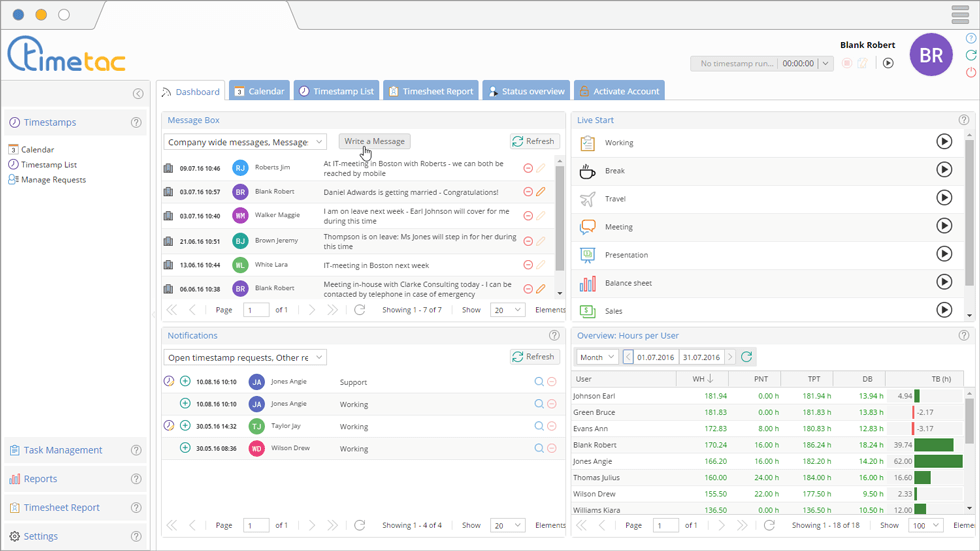This screenshot has height=551, width=980.
Task: Open the Company wide messages filter dropdown
Action: (245, 142)
